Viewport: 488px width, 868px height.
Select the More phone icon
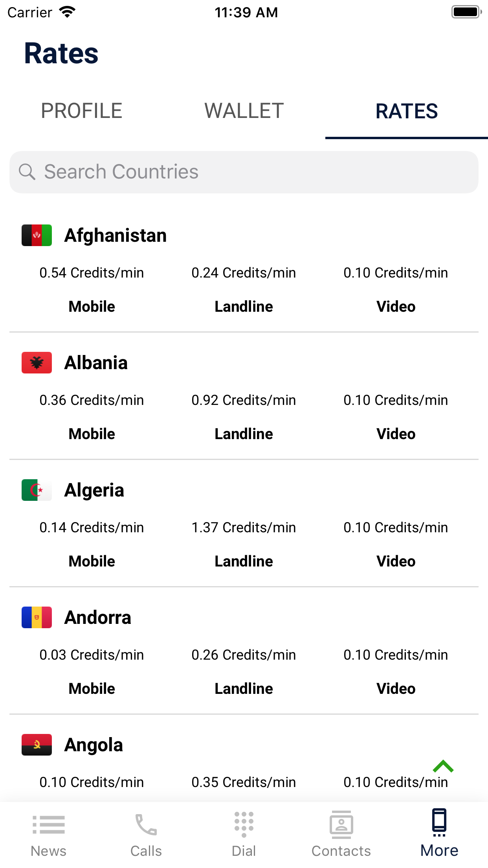[x=439, y=822]
